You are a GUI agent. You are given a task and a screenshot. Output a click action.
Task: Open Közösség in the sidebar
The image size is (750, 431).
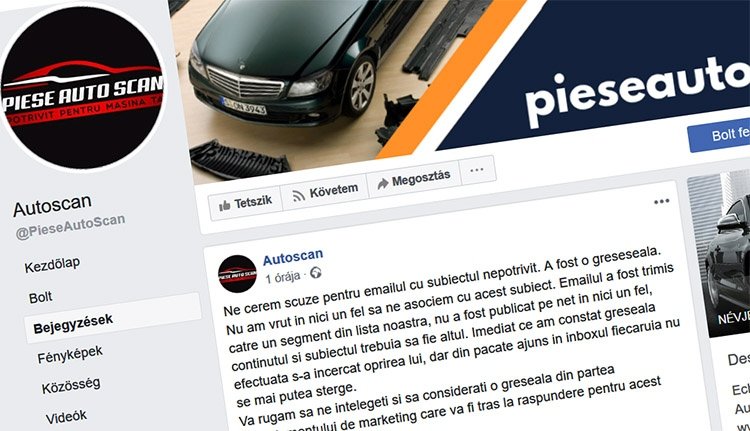click(71, 385)
